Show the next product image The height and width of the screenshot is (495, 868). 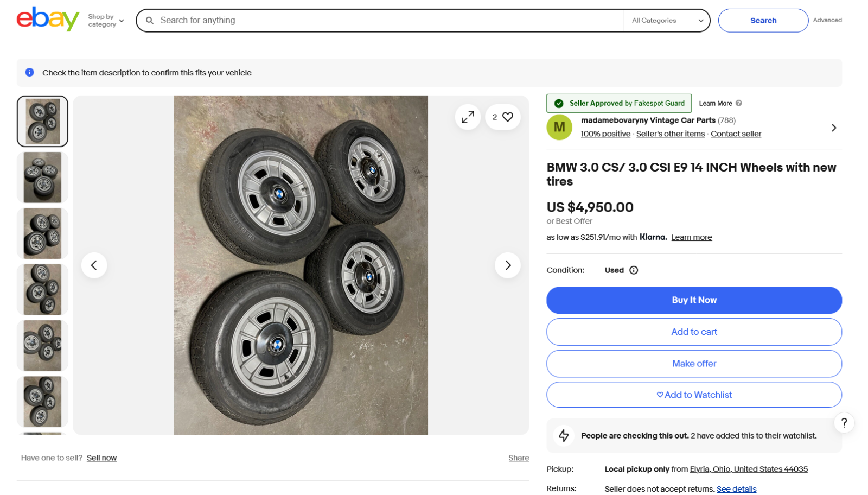click(x=507, y=265)
